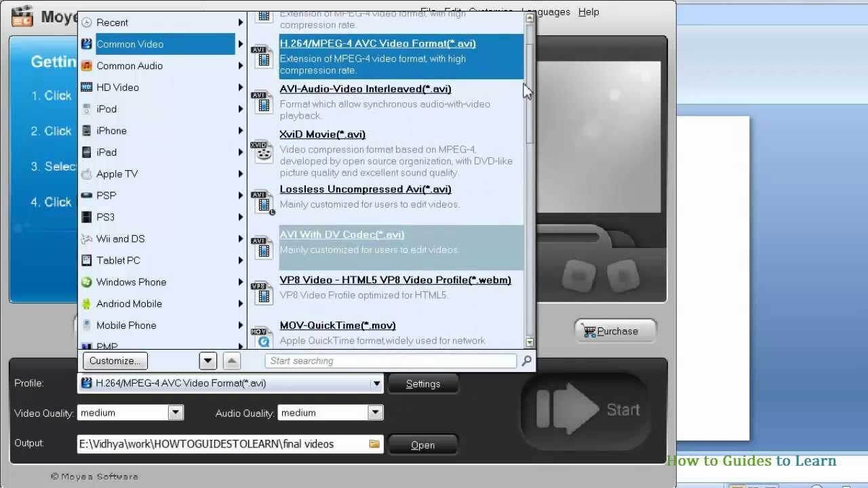This screenshot has height=488, width=868.
Task: Click the VP8 Video webm format icon
Action: [x=262, y=293]
